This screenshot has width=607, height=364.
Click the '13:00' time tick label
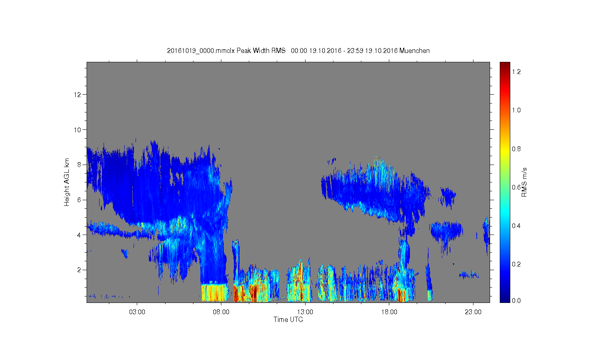[305, 312]
